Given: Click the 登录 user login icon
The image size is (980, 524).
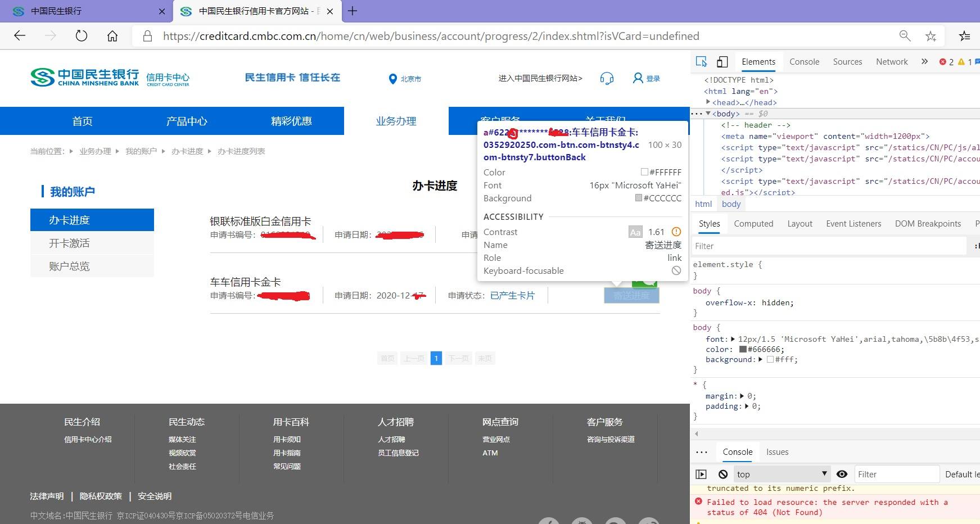Looking at the screenshot, I should [638, 78].
